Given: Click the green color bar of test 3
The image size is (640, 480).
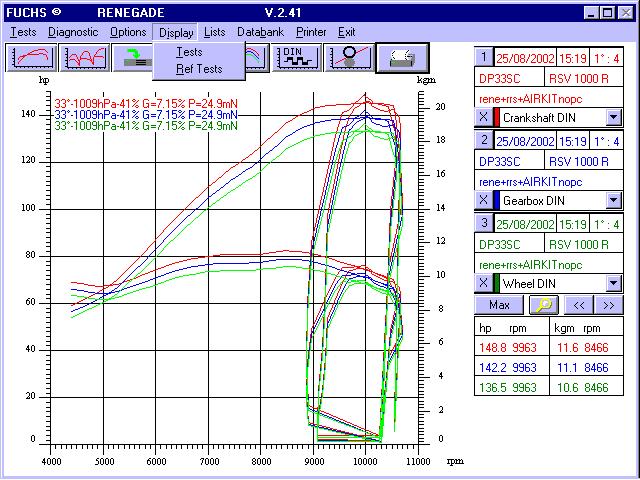Looking at the screenshot, I should click(497, 283).
